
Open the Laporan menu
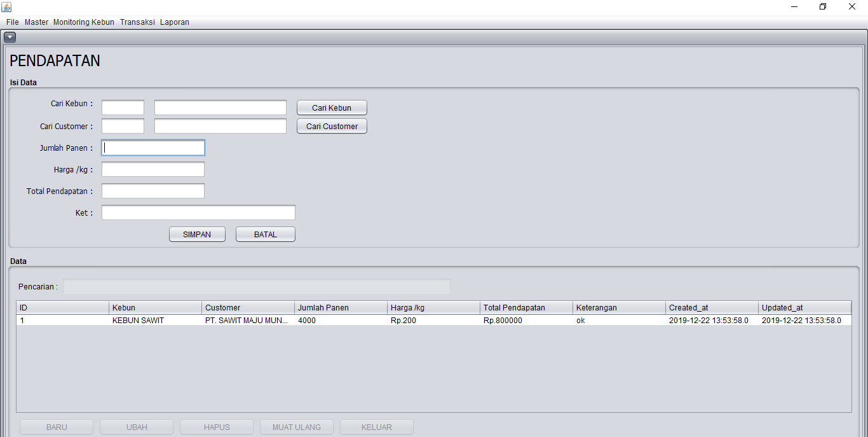point(174,22)
